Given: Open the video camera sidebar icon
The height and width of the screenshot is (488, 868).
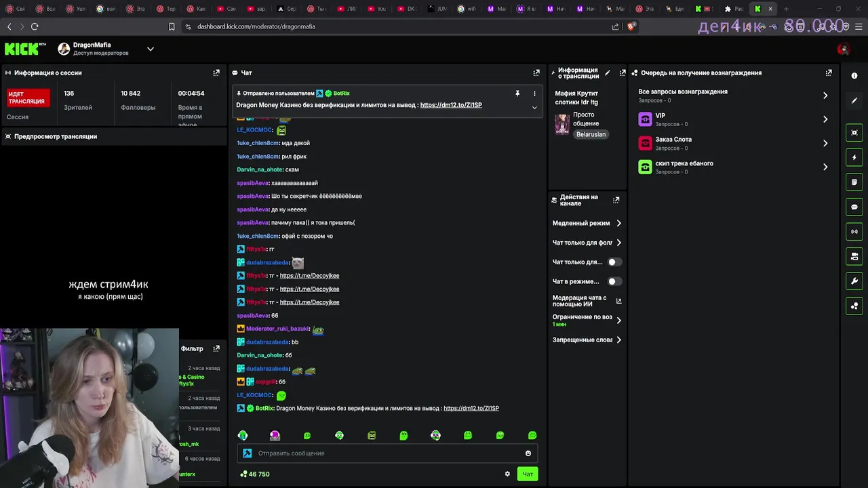Looking at the screenshot, I should [854, 256].
